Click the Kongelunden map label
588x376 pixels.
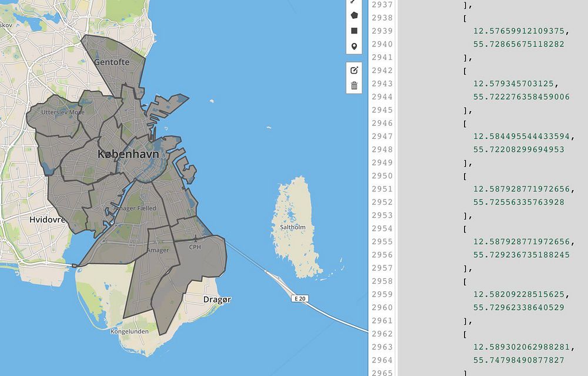point(129,331)
